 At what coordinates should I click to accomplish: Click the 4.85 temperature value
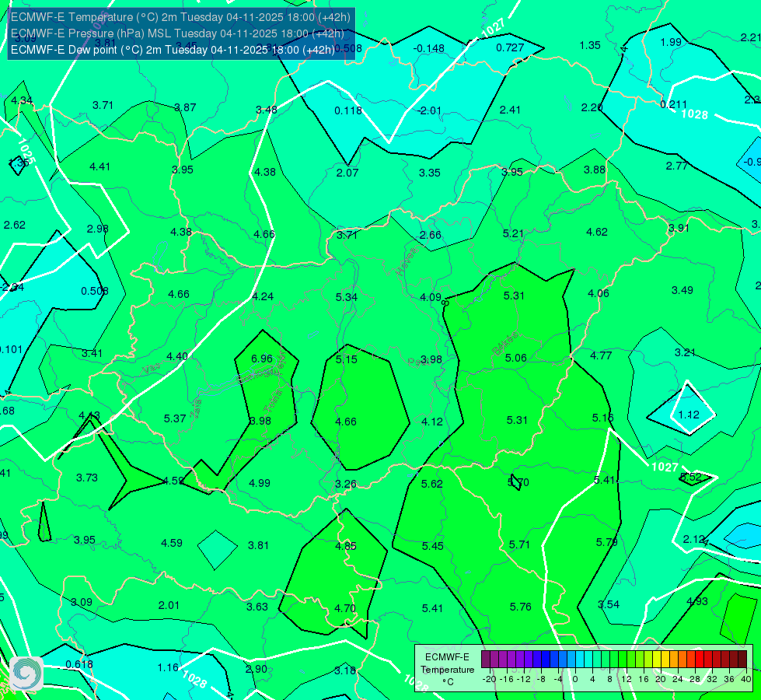point(346,546)
